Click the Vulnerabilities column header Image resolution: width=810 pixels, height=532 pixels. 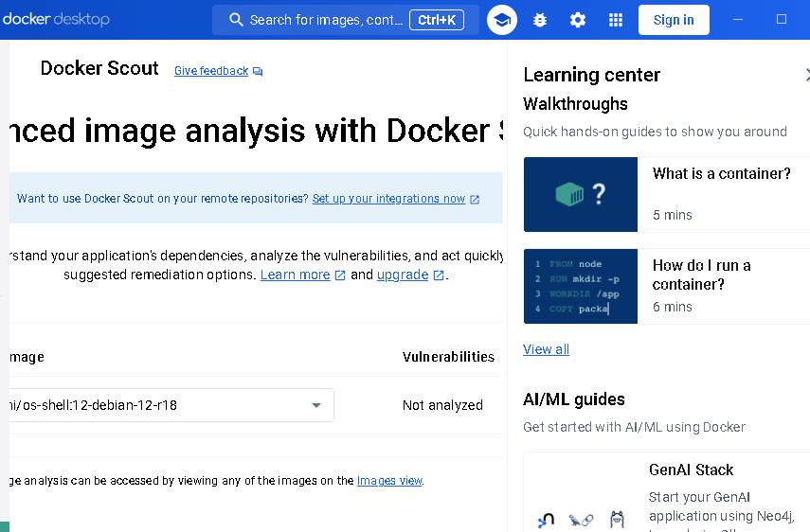click(x=448, y=357)
